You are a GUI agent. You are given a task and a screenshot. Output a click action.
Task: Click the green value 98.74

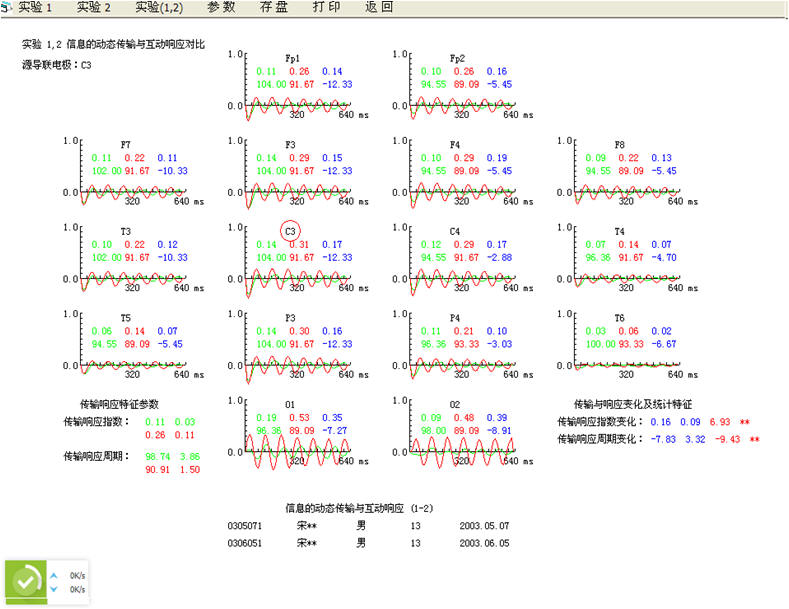tap(157, 456)
